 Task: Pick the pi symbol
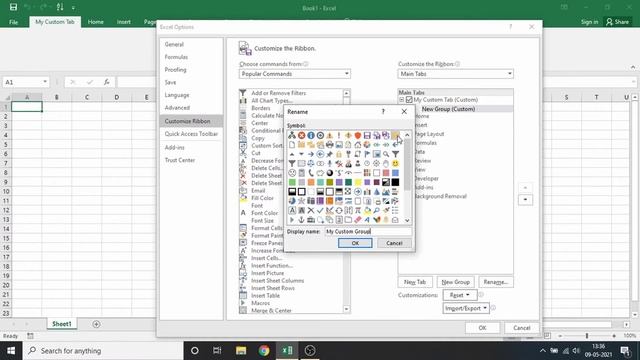358,210
